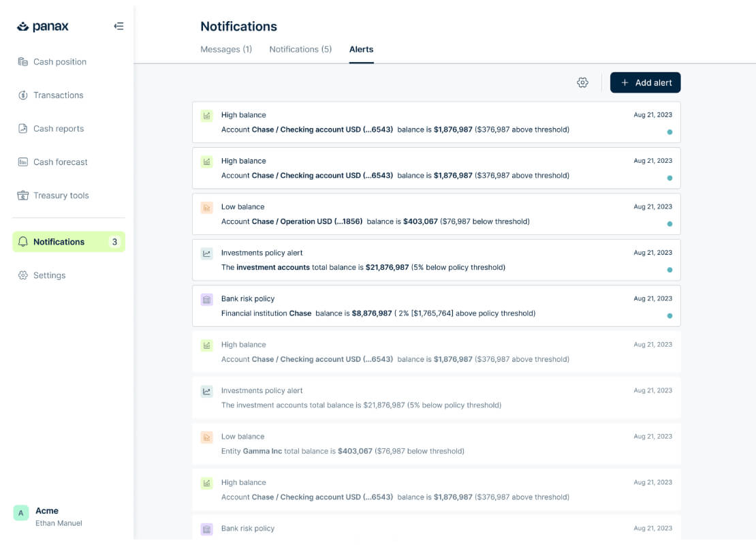This screenshot has width=756, height=545.
Task: Click the Cash forecast icon in the sidebar
Action: pyautogui.click(x=22, y=162)
